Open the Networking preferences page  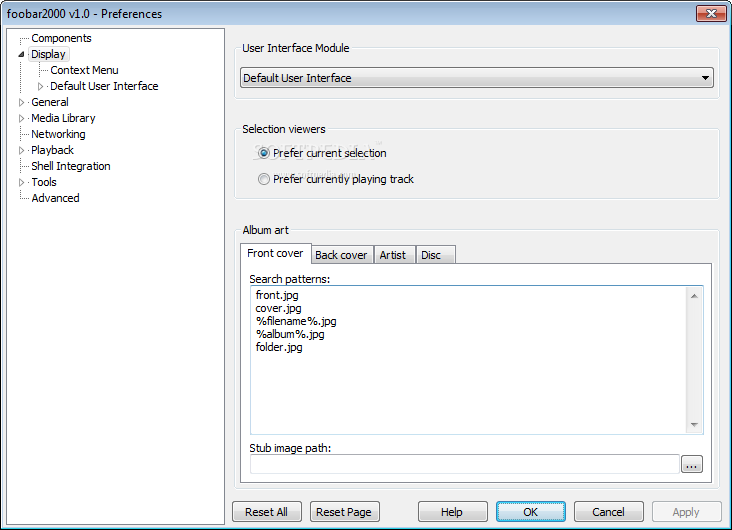(x=58, y=134)
